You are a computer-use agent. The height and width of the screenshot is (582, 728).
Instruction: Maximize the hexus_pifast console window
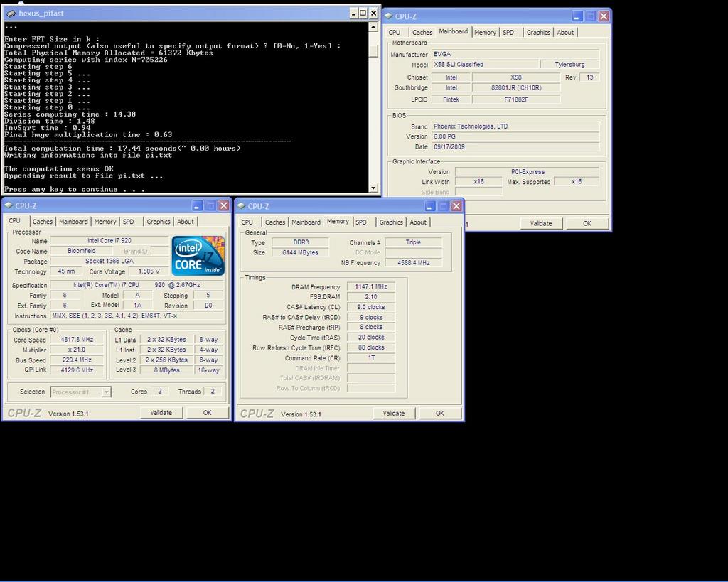(363, 14)
